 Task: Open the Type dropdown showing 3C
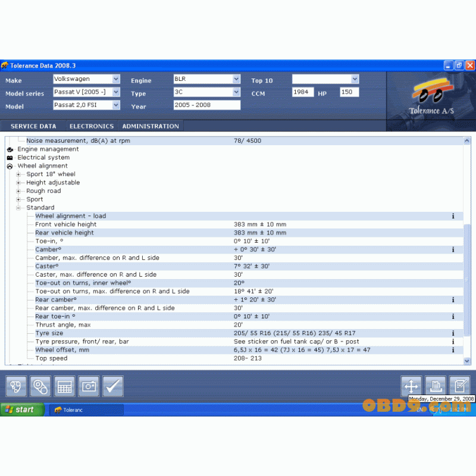pyautogui.click(x=236, y=92)
